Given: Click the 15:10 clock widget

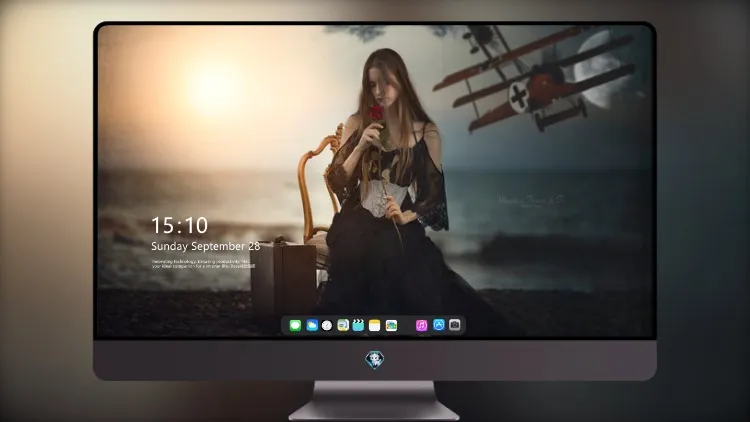Looking at the screenshot, I should (180, 225).
